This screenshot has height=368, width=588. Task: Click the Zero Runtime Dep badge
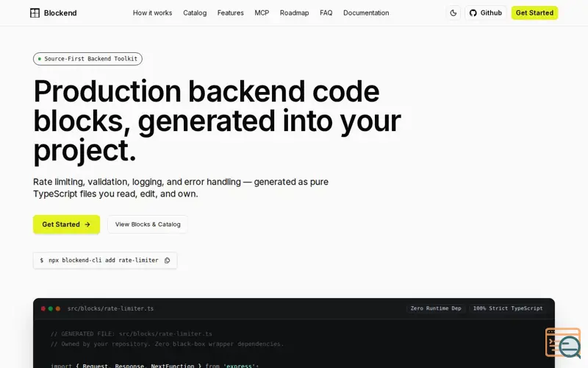pyautogui.click(x=436, y=308)
